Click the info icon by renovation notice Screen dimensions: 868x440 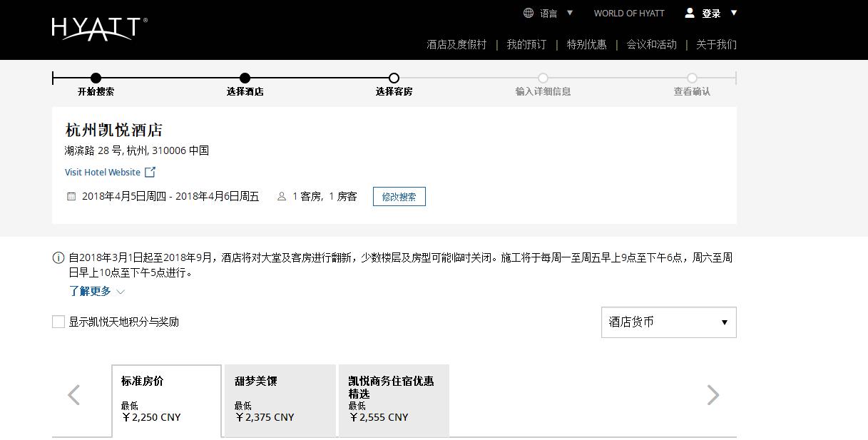pyautogui.click(x=58, y=258)
